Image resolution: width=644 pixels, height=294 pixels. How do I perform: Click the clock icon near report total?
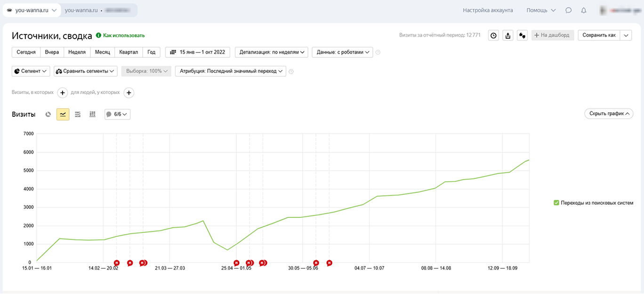point(493,35)
